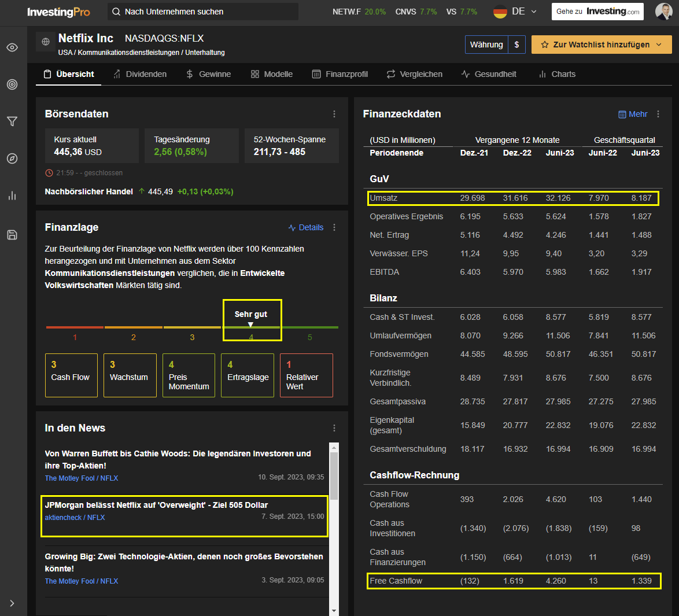Screen dimensions: 679x616
Task: Open Growing Big Technologie-Aktien article
Action: [184, 562]
